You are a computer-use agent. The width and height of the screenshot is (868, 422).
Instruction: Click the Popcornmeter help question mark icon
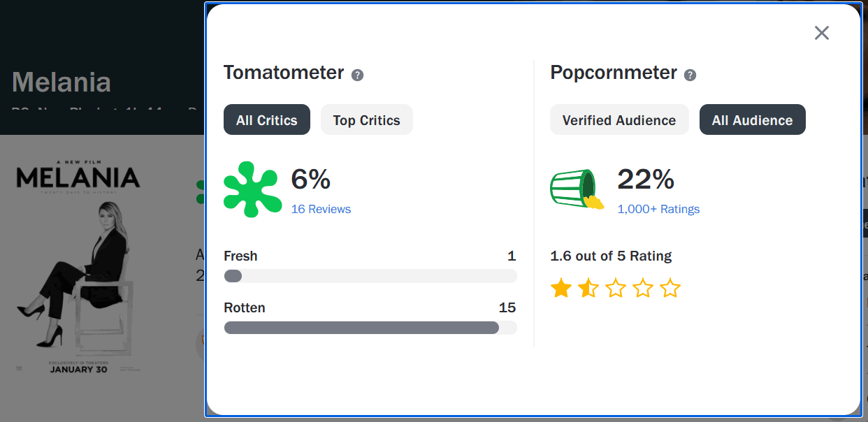(690, 75)
